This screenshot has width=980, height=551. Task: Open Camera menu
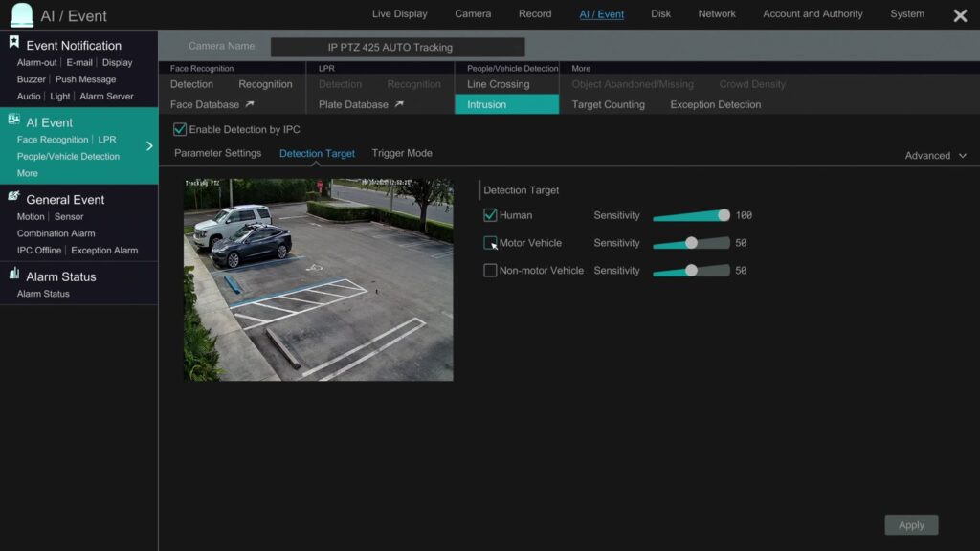click(x=473, y=13)
